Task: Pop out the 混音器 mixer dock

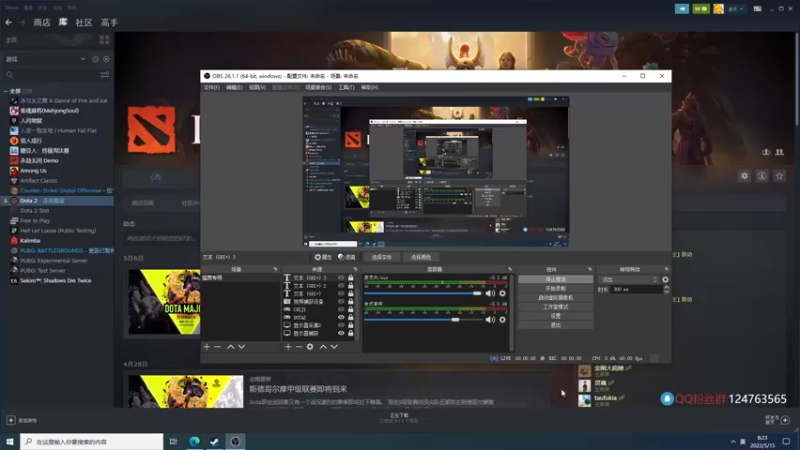Action: [510, 269]
